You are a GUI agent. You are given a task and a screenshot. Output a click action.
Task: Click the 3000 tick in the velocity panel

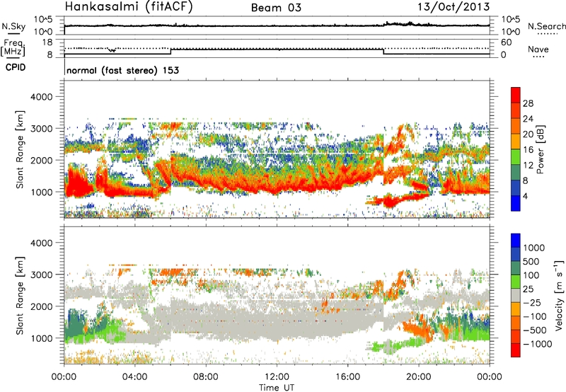click(41, 275)
